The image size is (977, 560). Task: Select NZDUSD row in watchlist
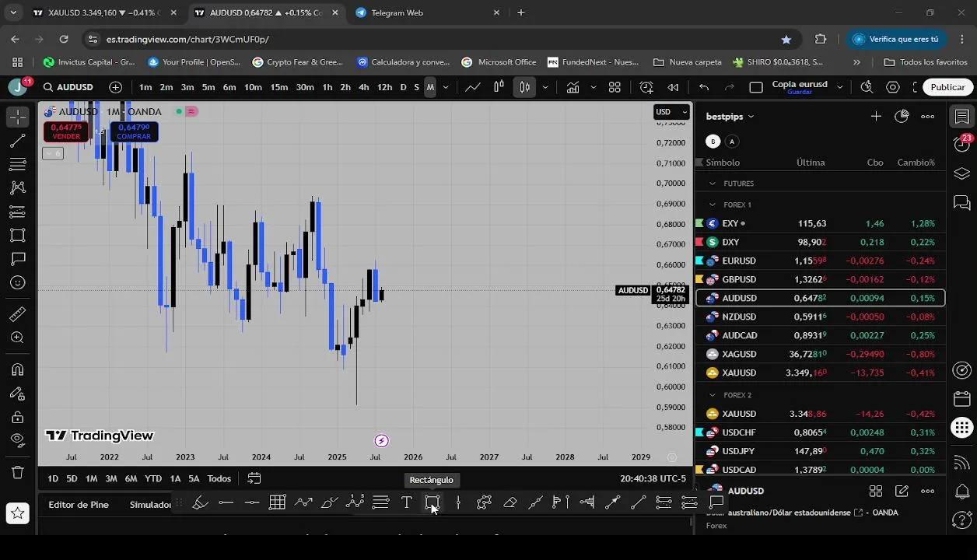click(x=820, y=317)
